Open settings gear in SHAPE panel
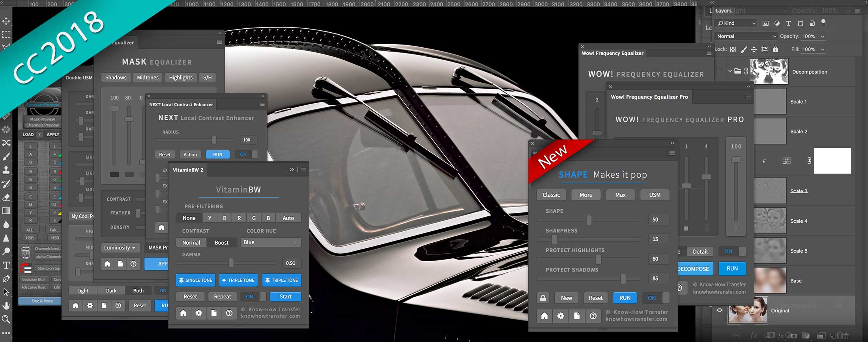The image size is (868, 342). point(561,316)
